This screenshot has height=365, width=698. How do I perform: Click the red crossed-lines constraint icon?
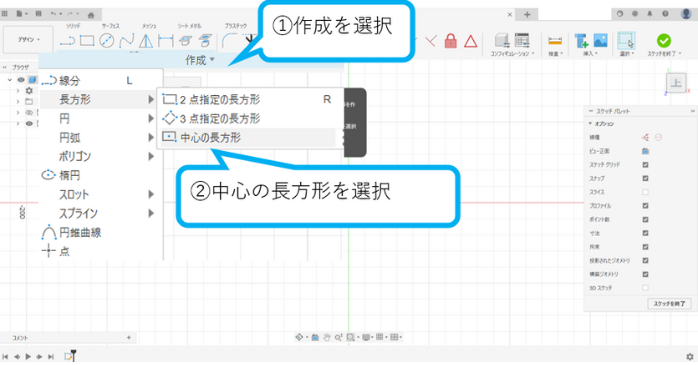(430, 41)
